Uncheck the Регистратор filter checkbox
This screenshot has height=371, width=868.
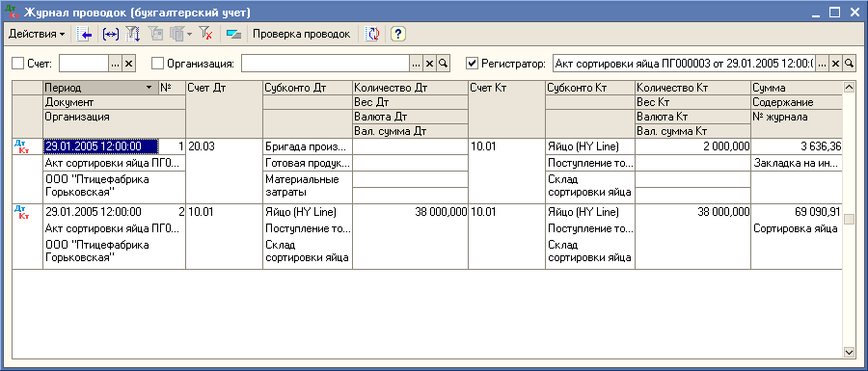[x=473, y=64]
